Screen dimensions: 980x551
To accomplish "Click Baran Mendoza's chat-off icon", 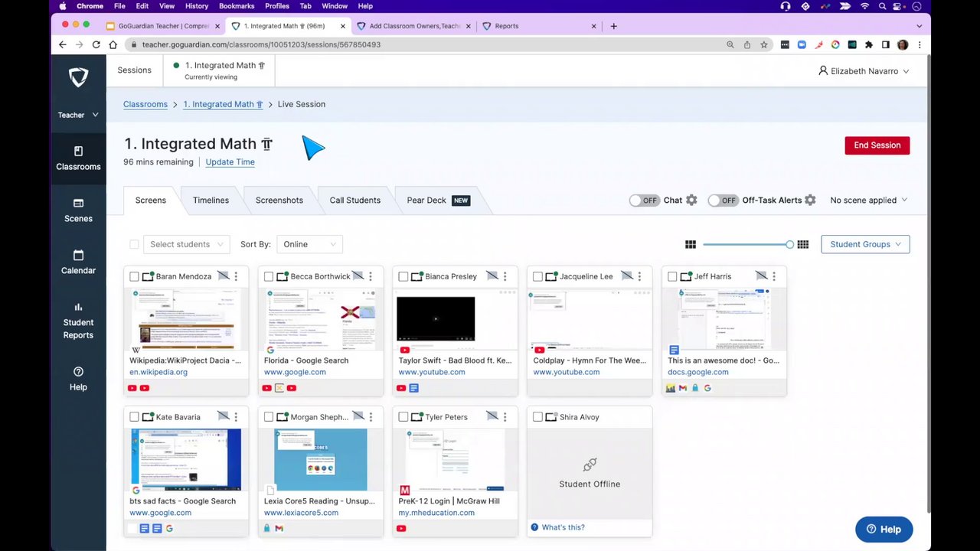I will click(223, 275).
